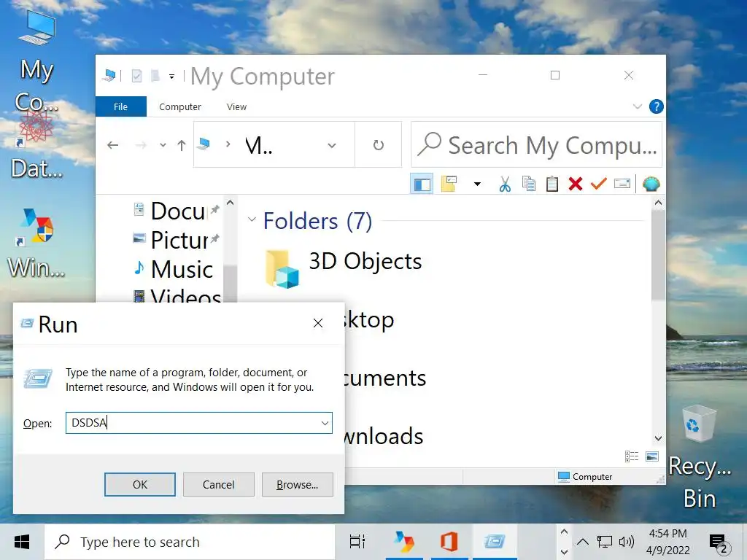Open the recent locations dropdown arrow
747x560 pixels.
(x=163, y=145)
